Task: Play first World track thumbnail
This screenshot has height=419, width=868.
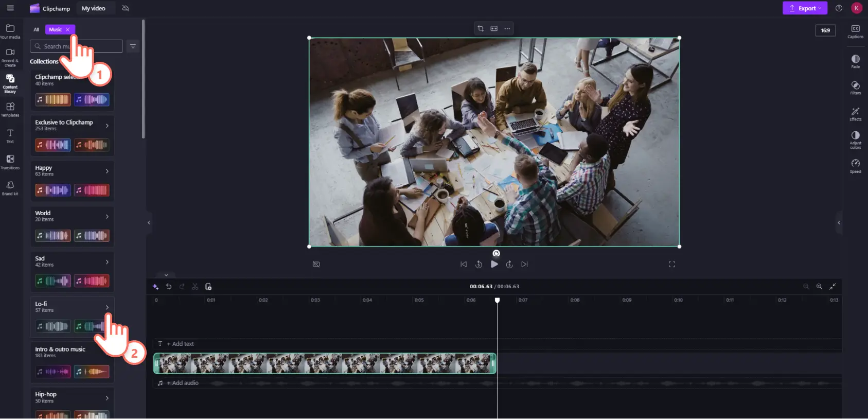Action: (x=53, y=236)
